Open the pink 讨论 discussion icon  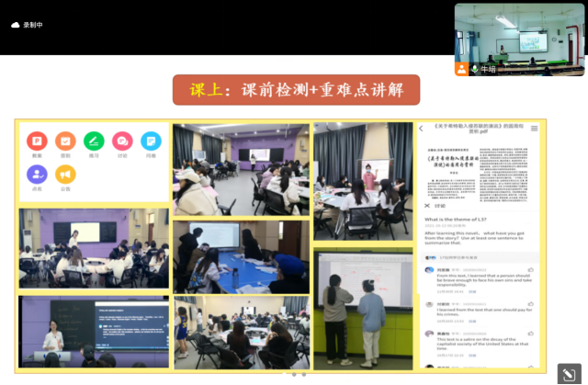(122, 142)
